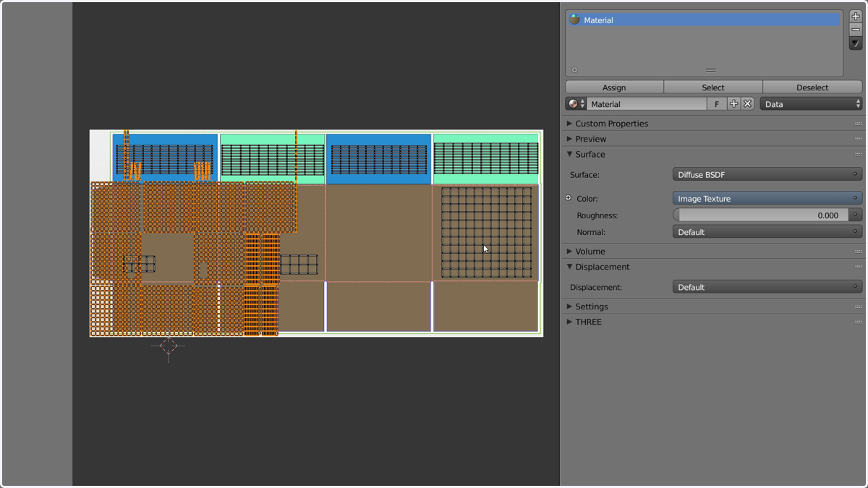Image resolution: width=868 pixels, height=488 pixels.
Task: Click the 2D cursor crosshair in UV editor
Action: [168, 346]
